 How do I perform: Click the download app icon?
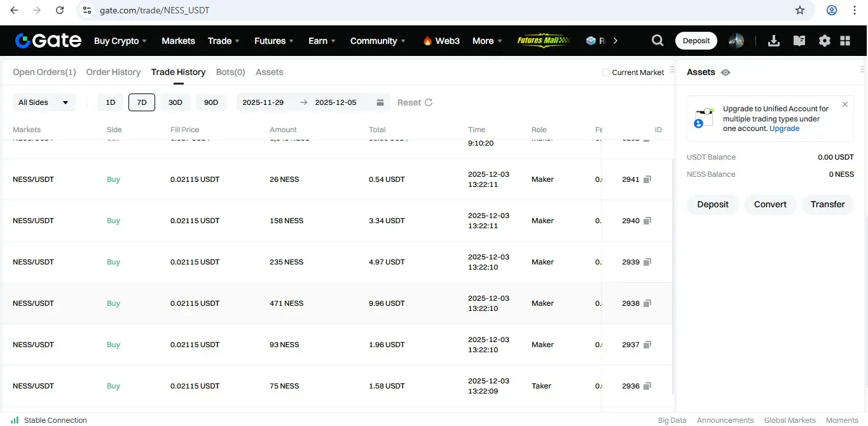(774, 41)
